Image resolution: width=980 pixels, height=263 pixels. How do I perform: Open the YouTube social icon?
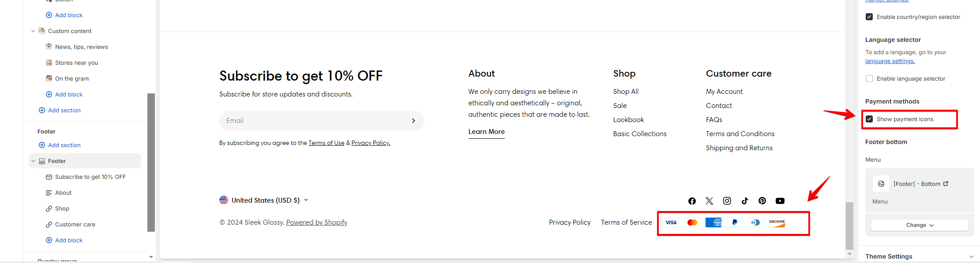[780, 201]
